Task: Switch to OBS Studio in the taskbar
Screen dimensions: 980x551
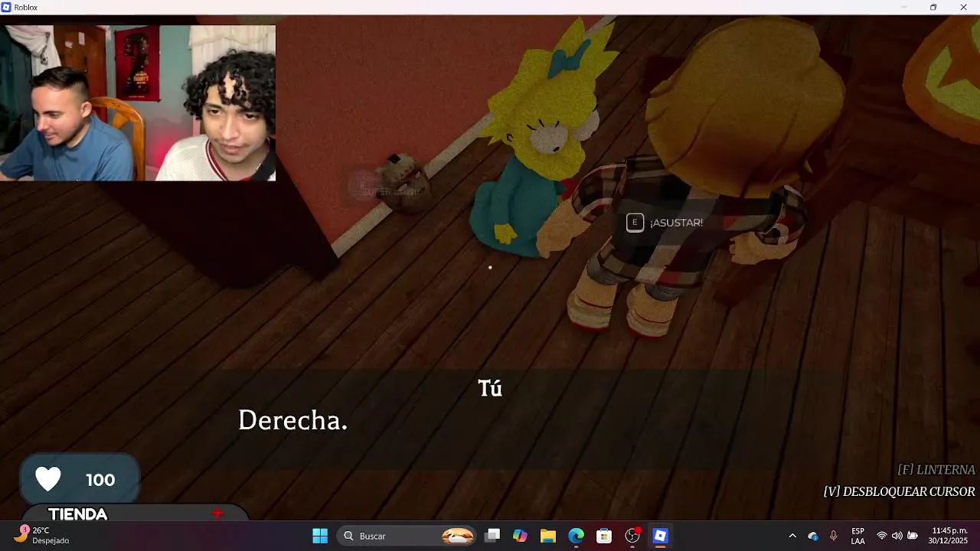Action: pos(632,536)
